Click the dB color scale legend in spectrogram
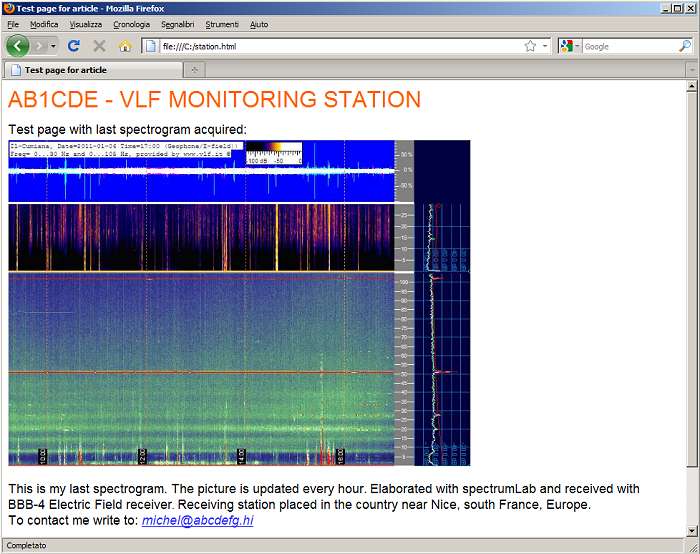 click(274, 153)
